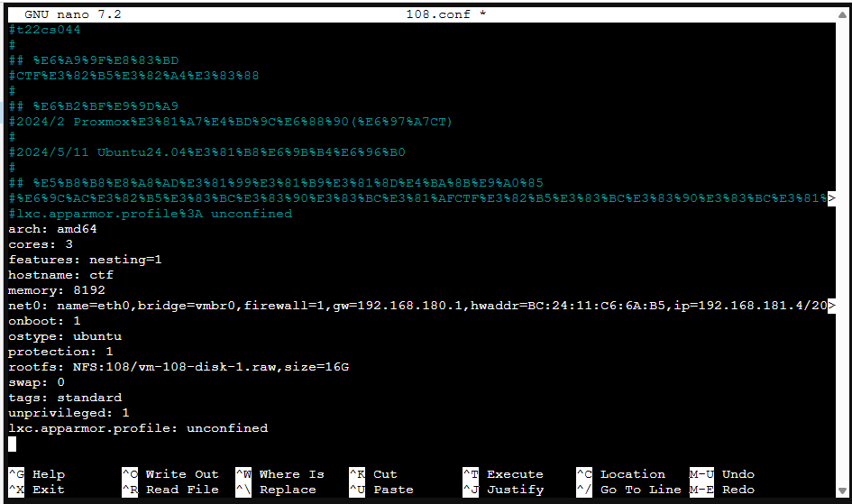This screenshot has width=852, height=504.
Task: Place cursor on '#t22cs044' comment line
Action: pos(44,30)
